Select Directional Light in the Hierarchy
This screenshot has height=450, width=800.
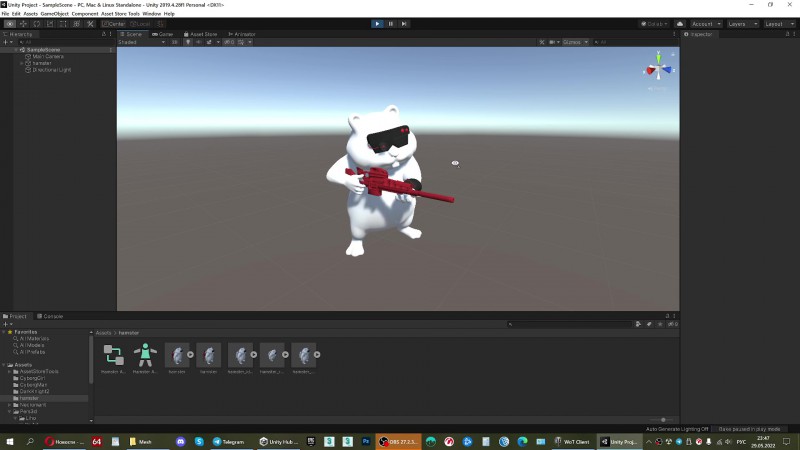(x=52, y=70)
